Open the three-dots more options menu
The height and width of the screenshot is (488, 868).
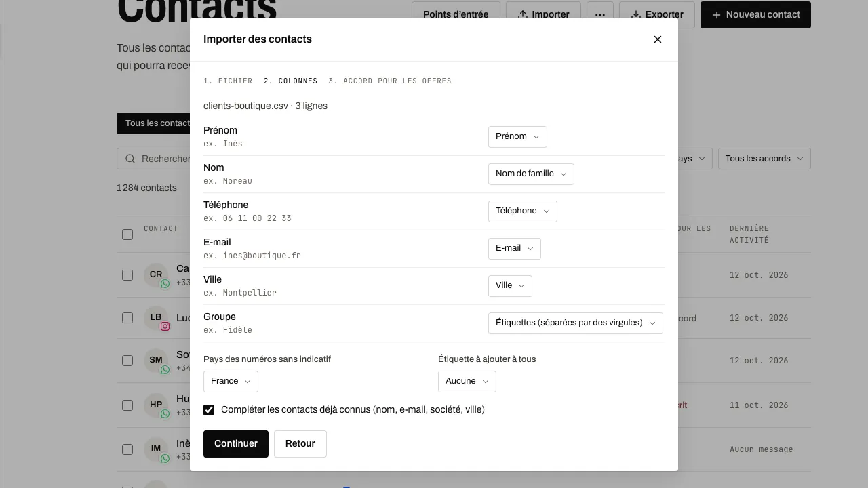coord(599,14)
